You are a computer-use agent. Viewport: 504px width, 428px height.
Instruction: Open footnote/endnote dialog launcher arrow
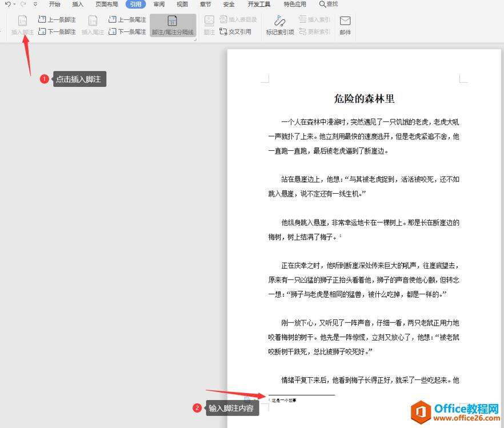(x=195, y=39)
